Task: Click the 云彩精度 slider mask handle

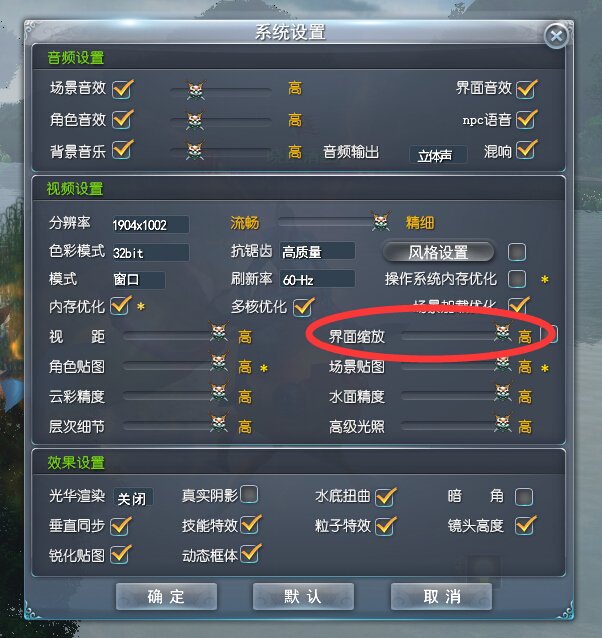Action: tap(219, 391)
